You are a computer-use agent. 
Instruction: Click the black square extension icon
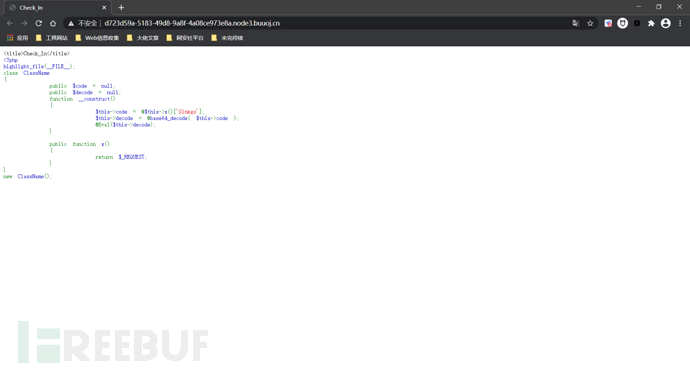coord(637,23)
